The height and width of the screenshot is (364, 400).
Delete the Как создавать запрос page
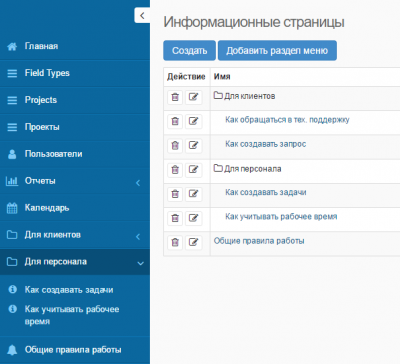(175, 145)
